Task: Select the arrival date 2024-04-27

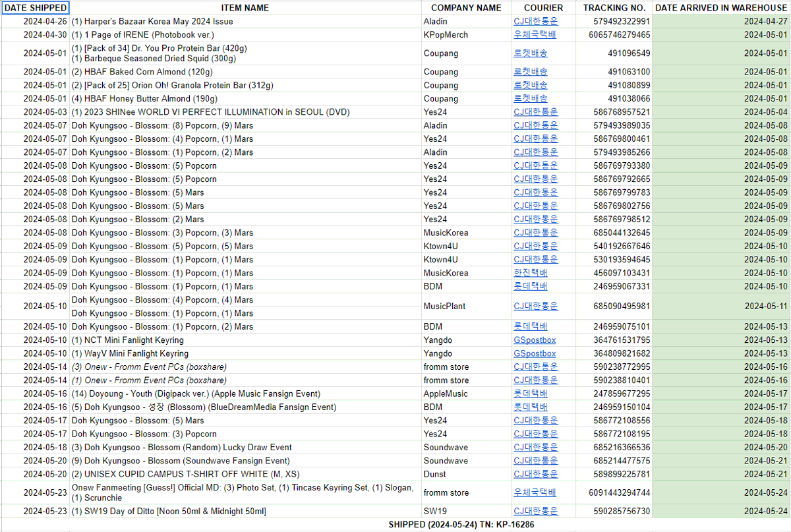Action: pyautogui.click(x=722, y=21)
